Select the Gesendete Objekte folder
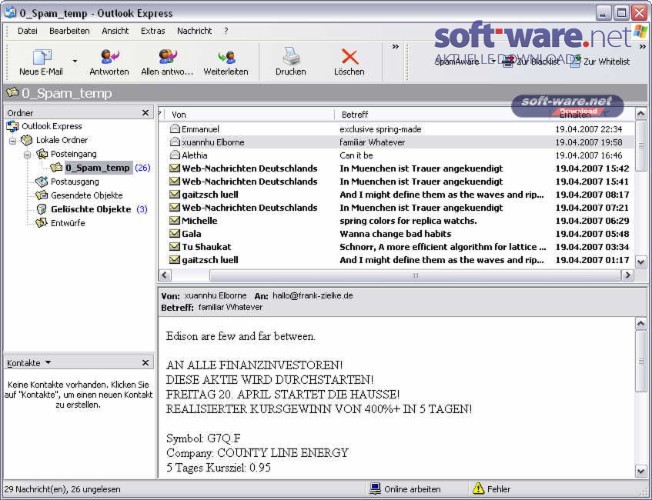This screenshot has height=500, width=652. coord(86,196)
